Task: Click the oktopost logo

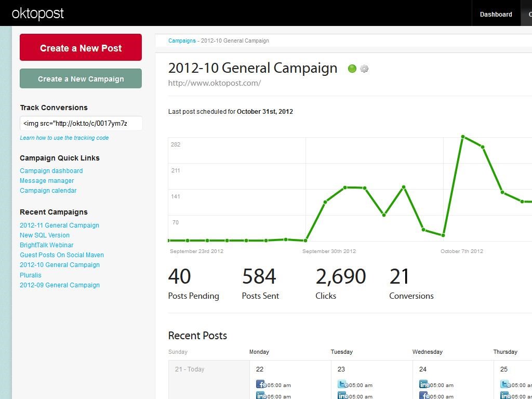Action: (x=37, y=14)
